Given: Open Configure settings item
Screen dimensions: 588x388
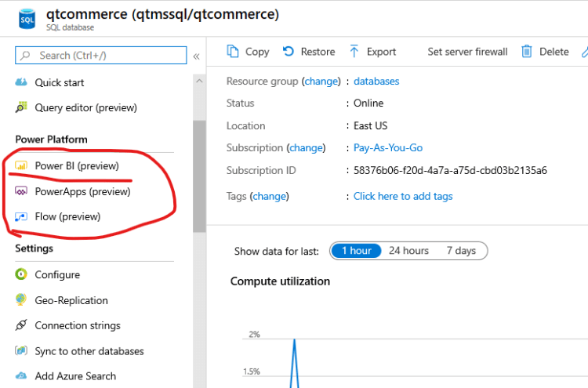Looking at the screenshot, I should tap(57, 275).
